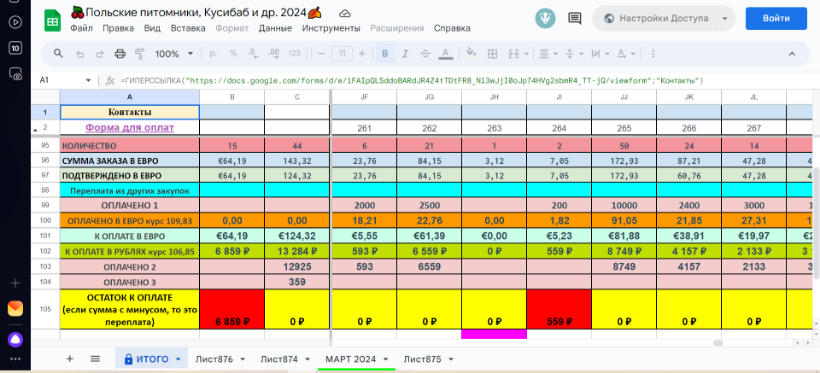Select the Контакты cell A1
This screenshot has width=820, height=373.
coord(130,112)
